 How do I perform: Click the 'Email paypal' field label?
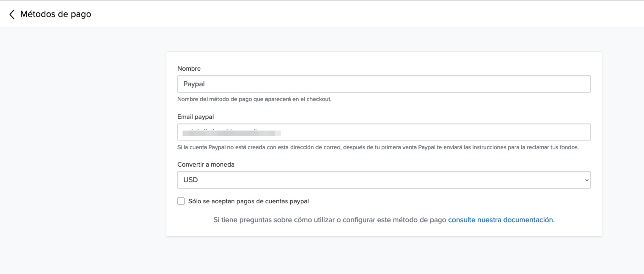tap(195, 117)
